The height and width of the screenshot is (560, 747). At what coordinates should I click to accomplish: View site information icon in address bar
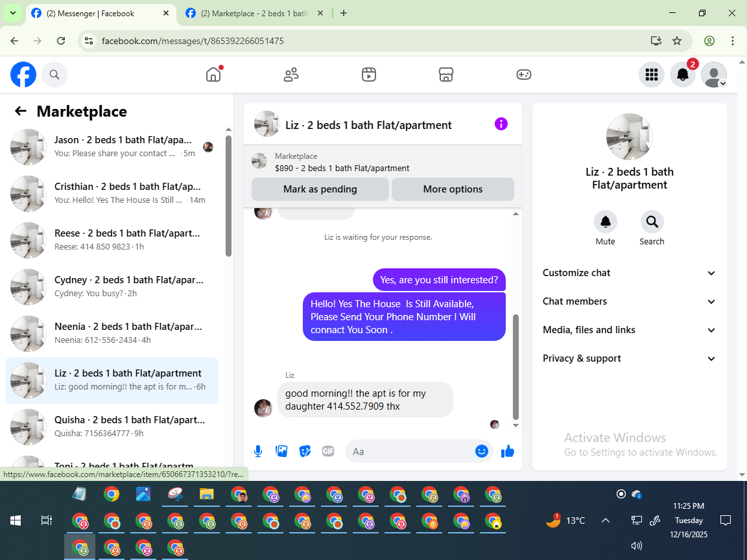pyautogui.click(x=89, y=41)
